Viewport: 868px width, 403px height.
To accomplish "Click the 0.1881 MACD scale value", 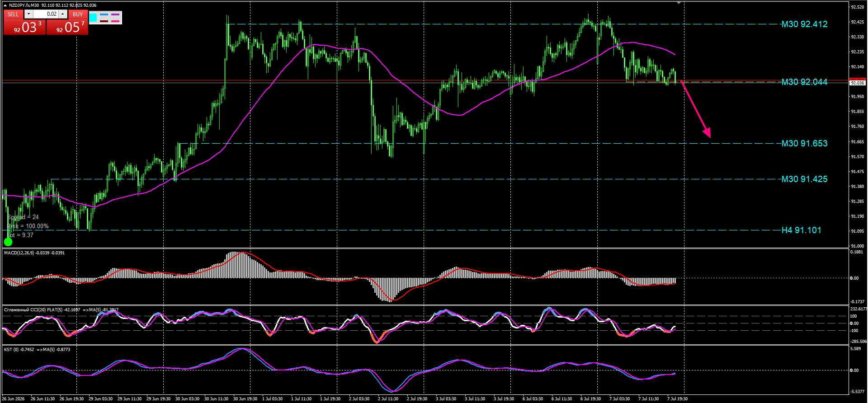I will click(x=857, y=253).
